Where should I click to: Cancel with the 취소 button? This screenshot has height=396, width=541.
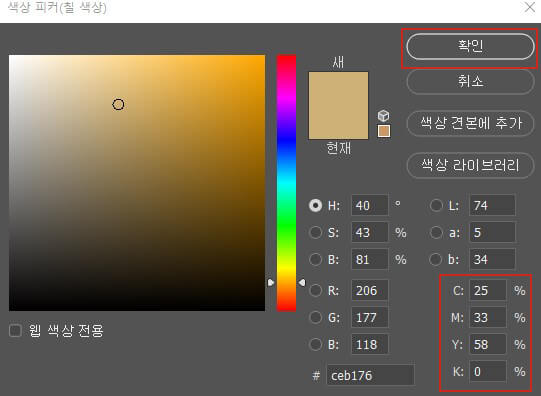click(470, 82)
